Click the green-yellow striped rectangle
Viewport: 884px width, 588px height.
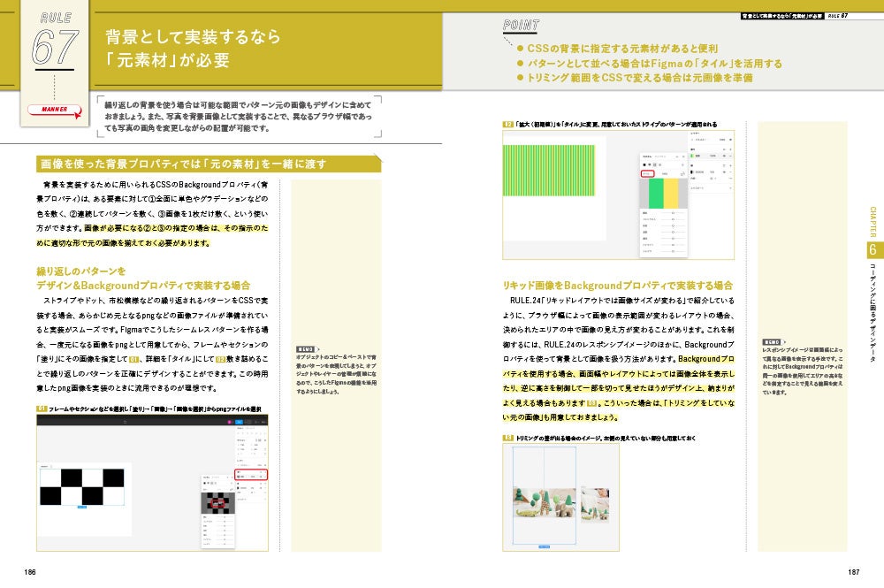549,171
